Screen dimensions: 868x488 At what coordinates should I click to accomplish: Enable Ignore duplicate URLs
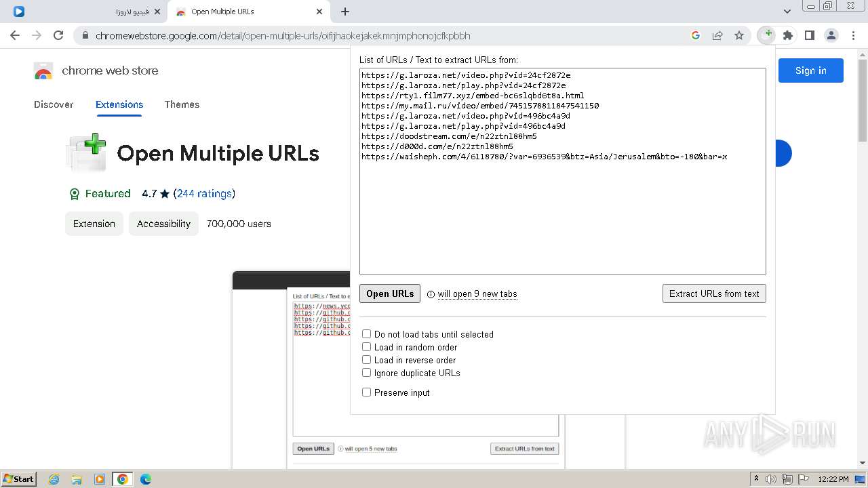(x=366, y=373)
